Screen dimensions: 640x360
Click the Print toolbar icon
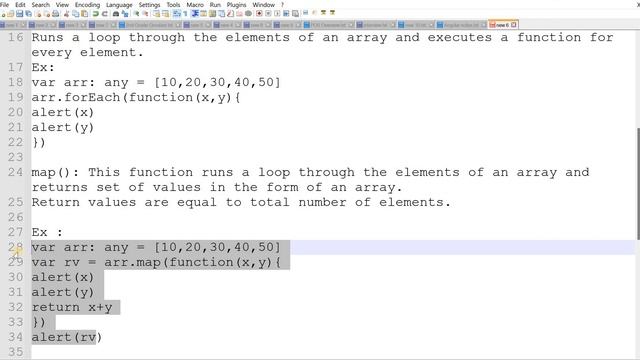[x=56, y=13]
